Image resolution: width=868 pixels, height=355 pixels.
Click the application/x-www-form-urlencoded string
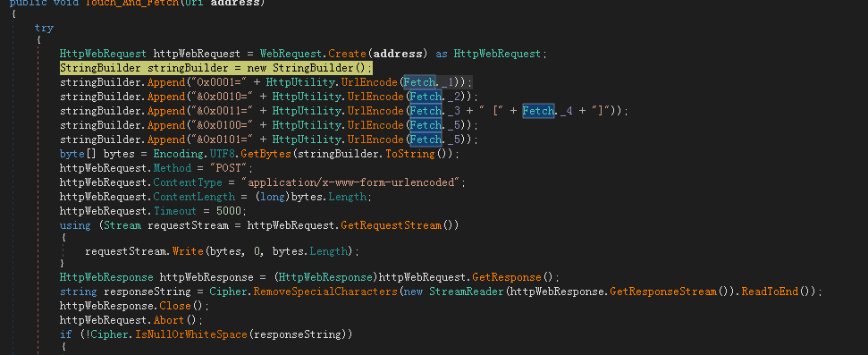(354, 182)
